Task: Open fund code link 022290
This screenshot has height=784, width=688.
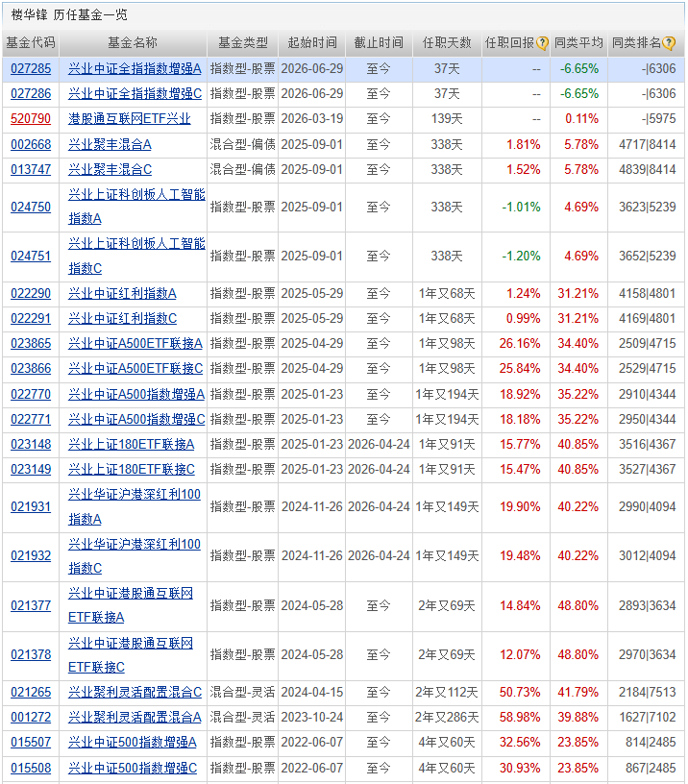Action: point(31,294)
